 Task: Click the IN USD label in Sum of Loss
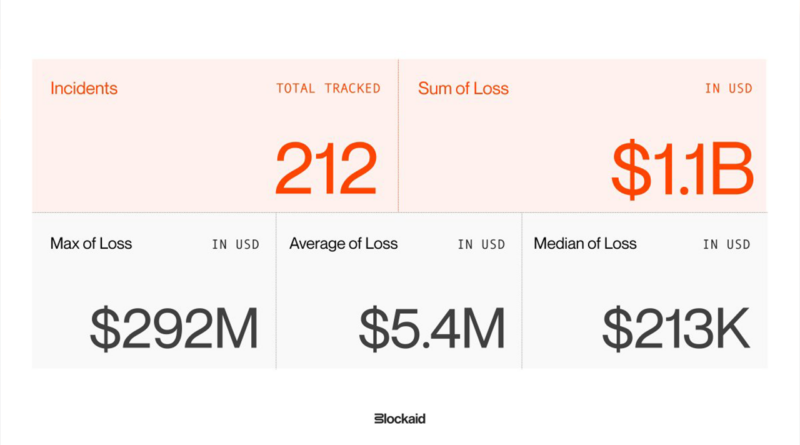[x=729, y=88]
